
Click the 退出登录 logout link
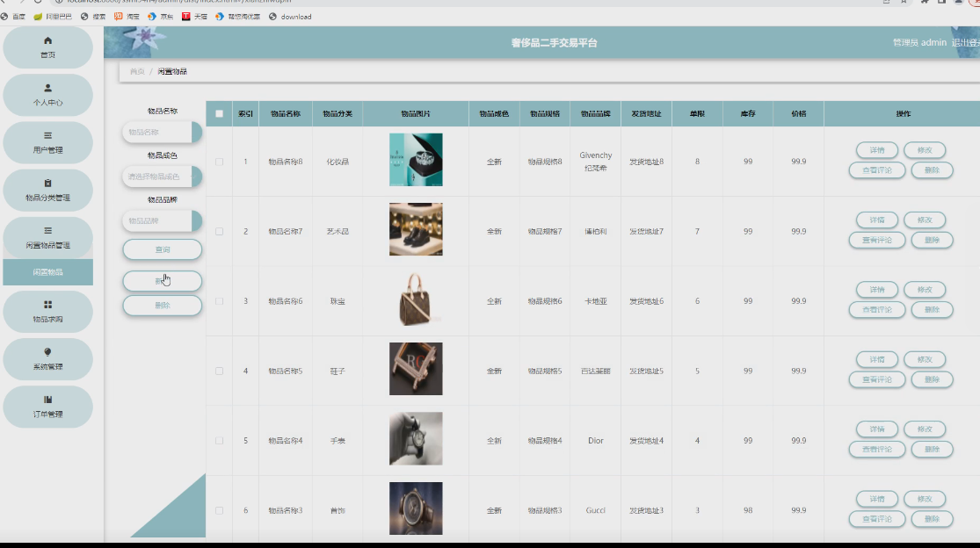point(966,42)
